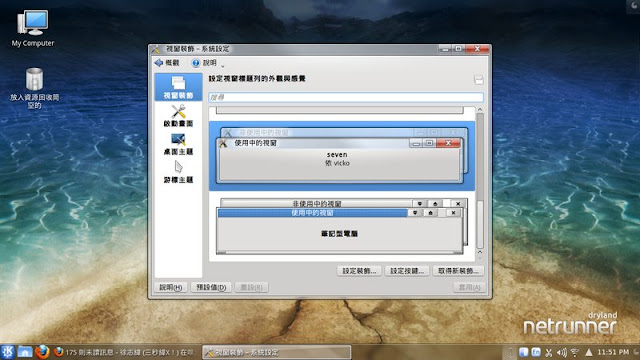Image resolution: width=640 pixels, height=360 pixels.
Task: Show hidden tray icons with the up arrow
Action: pyautogui.click(x=589, y=352)
